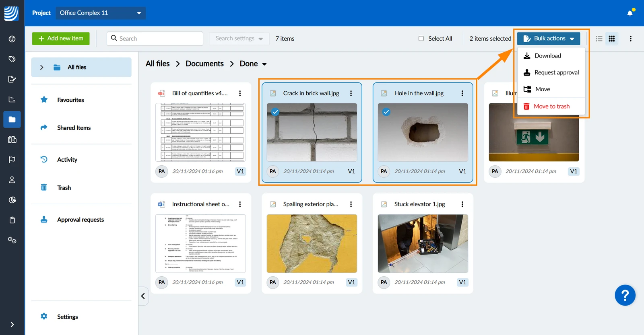Uncheck Crack in brick wall image
The image size is (644, 335).
[x=275, y=112]
